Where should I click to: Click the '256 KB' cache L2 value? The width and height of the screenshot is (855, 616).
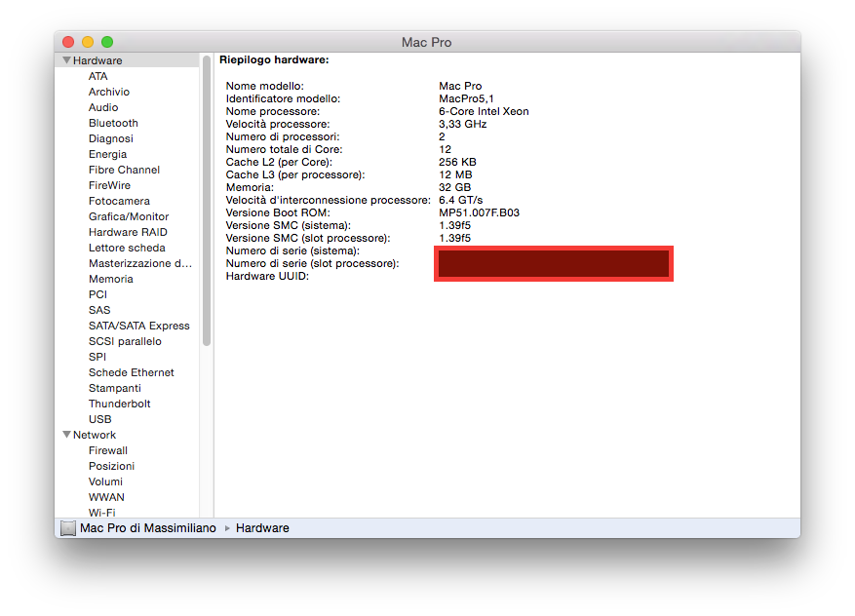[457, 162]
